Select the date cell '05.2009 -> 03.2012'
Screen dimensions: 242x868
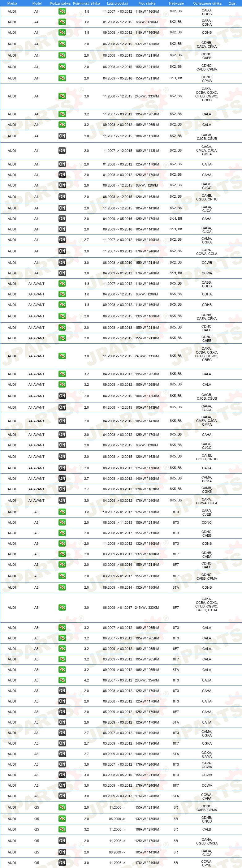click(x=118, y=712)
